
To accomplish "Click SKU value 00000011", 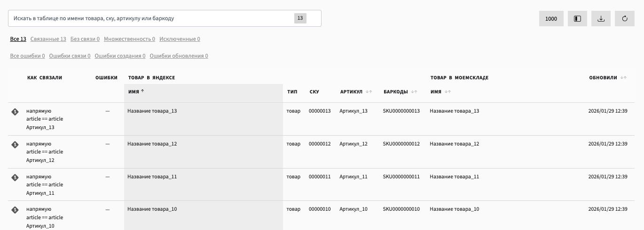I will (x=320, y=177).
